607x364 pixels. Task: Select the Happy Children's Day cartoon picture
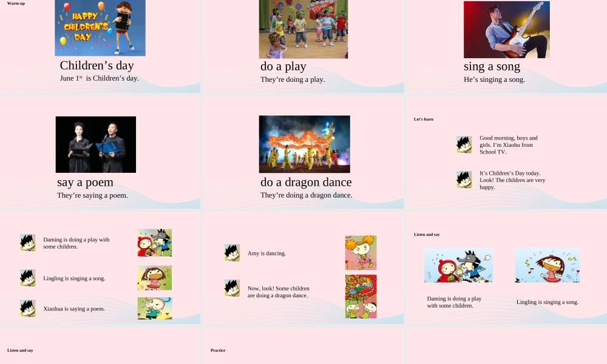click(100, 28)
